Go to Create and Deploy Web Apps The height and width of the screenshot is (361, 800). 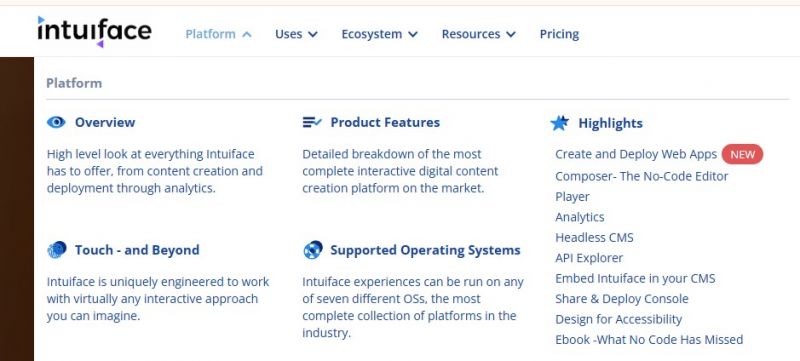pos(636,154)
